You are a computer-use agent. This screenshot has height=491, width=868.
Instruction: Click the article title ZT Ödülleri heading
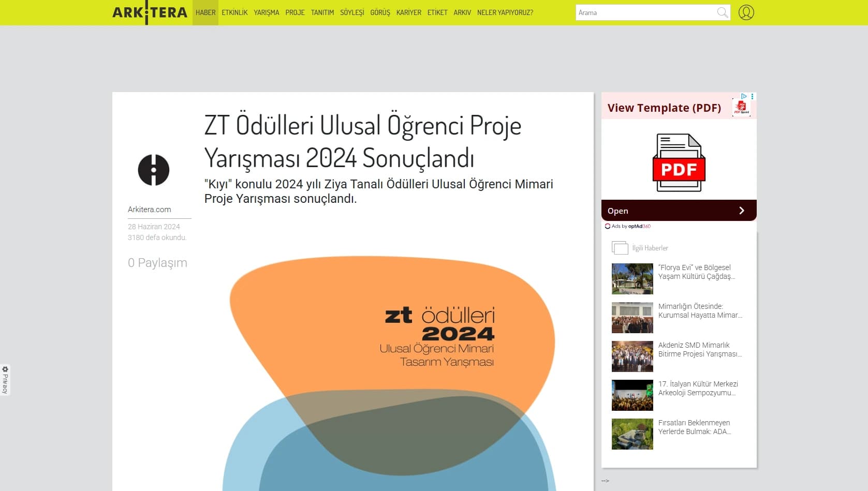(x=363, y=141)
